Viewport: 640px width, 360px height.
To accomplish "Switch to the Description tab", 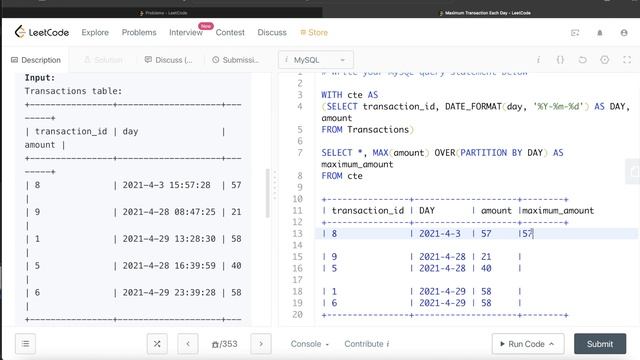I will (x=36, y=60).
